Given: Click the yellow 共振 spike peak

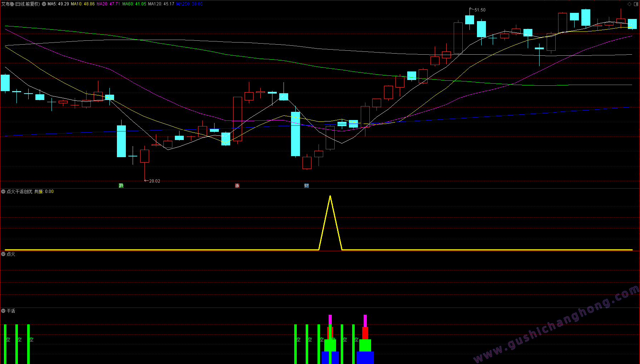Looking at the screenshot, I should pos(330,196).
